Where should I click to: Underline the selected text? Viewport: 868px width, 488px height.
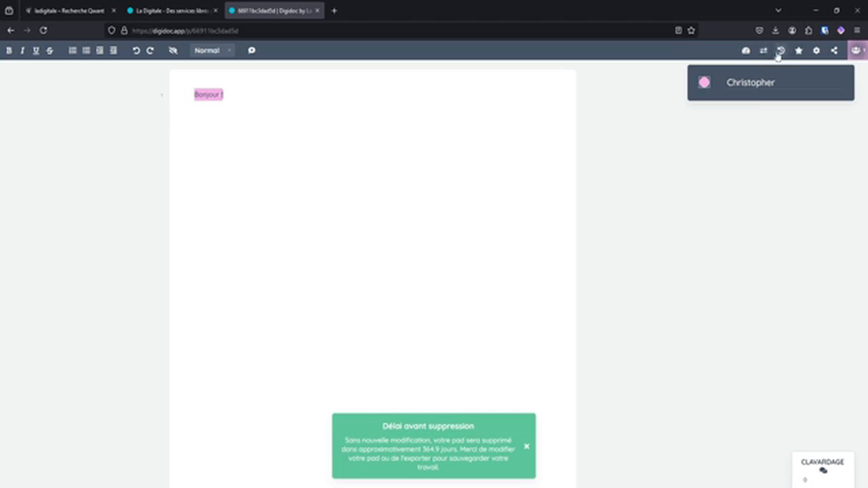[x=36, y=50]
